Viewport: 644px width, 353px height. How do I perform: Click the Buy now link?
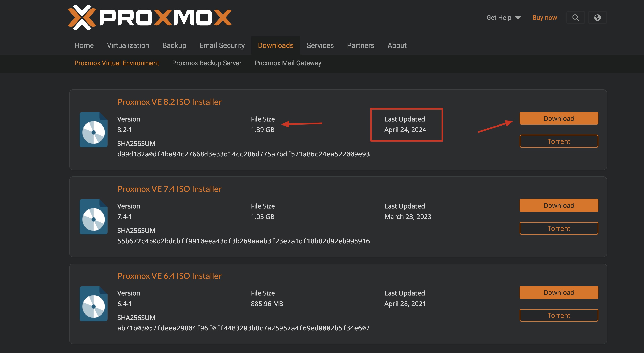(x=544, y=17)
